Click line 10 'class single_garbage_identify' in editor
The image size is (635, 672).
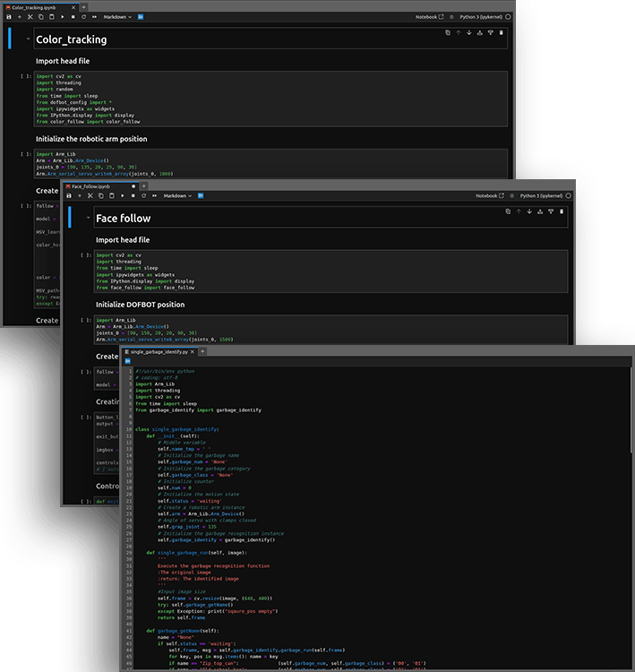[x=176, y=429]
